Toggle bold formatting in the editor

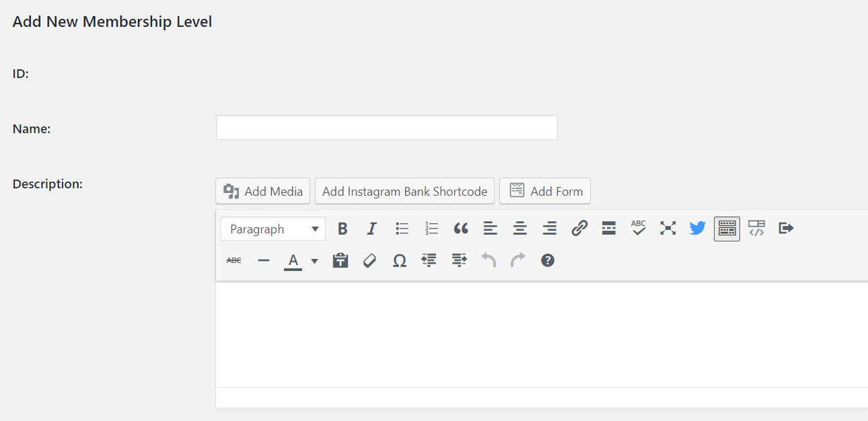(x=342, y=228)
